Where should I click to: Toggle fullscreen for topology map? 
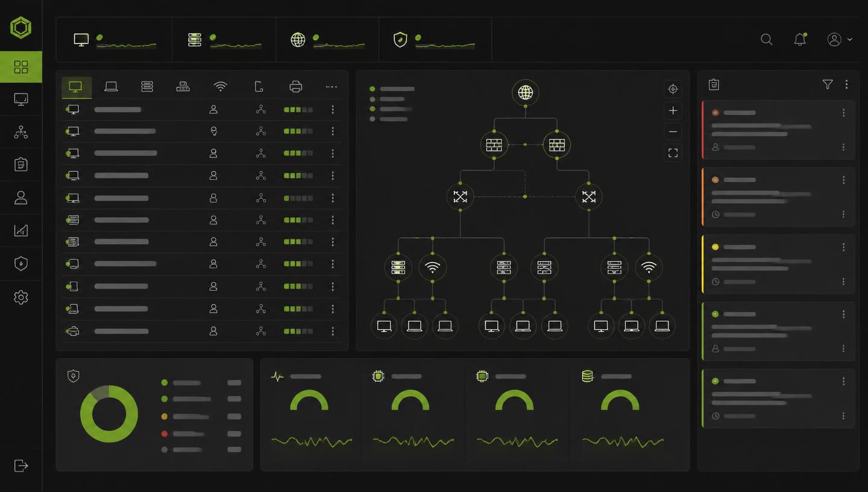pyautogui.click(x=673, y=153)
